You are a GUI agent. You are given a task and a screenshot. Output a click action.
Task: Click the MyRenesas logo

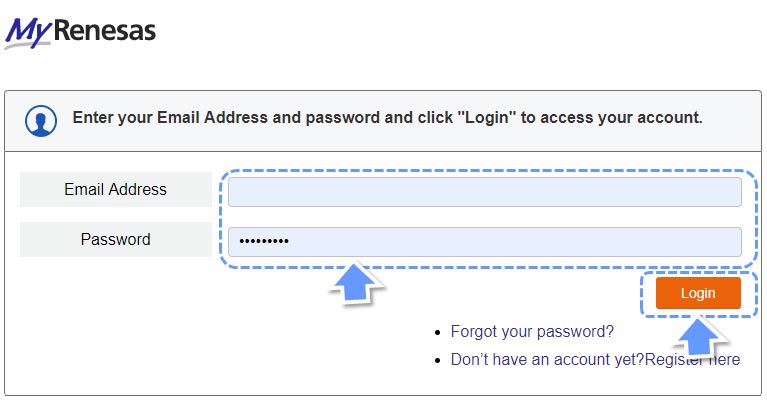click(80, 31)
